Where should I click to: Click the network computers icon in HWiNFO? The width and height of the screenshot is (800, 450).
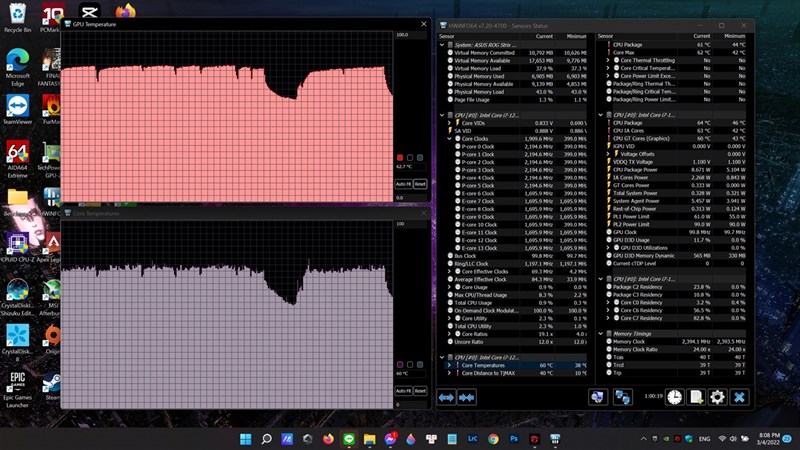click(x=621, y=397)
